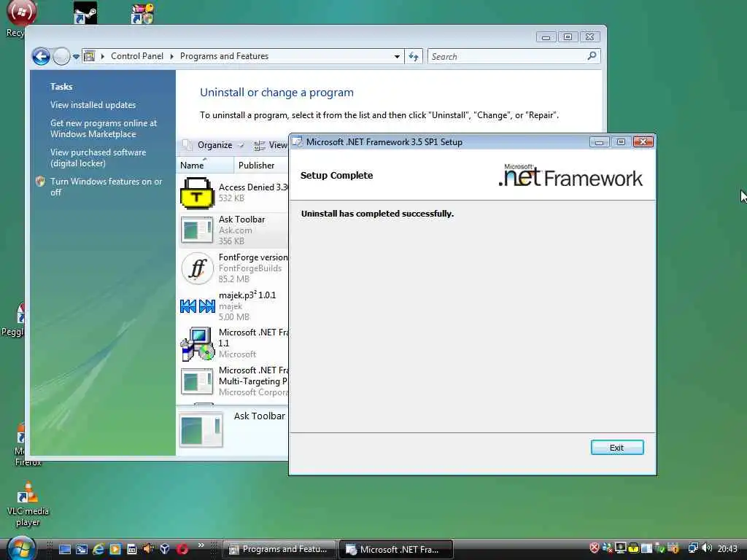This screenshot has height=560, width=747.
Task: Open the VirtualBox cube Quick Launch icon
Action: point(165,549)
